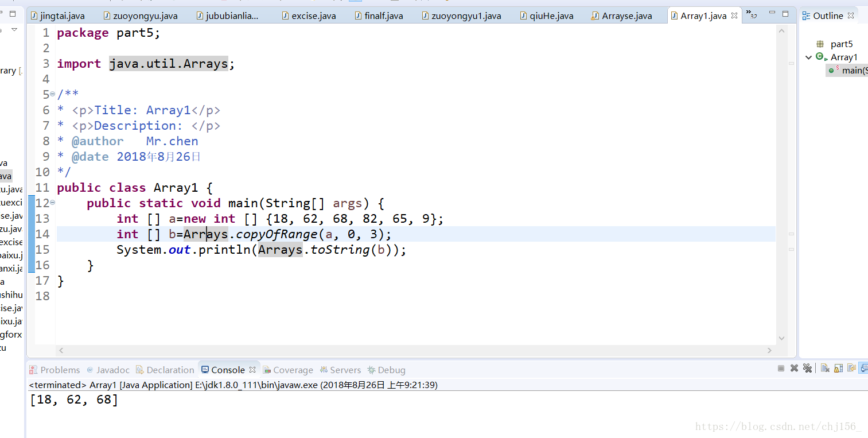Click the println call on line 15
Viewport: 868px width, 438px height.
tap(224, 250)
